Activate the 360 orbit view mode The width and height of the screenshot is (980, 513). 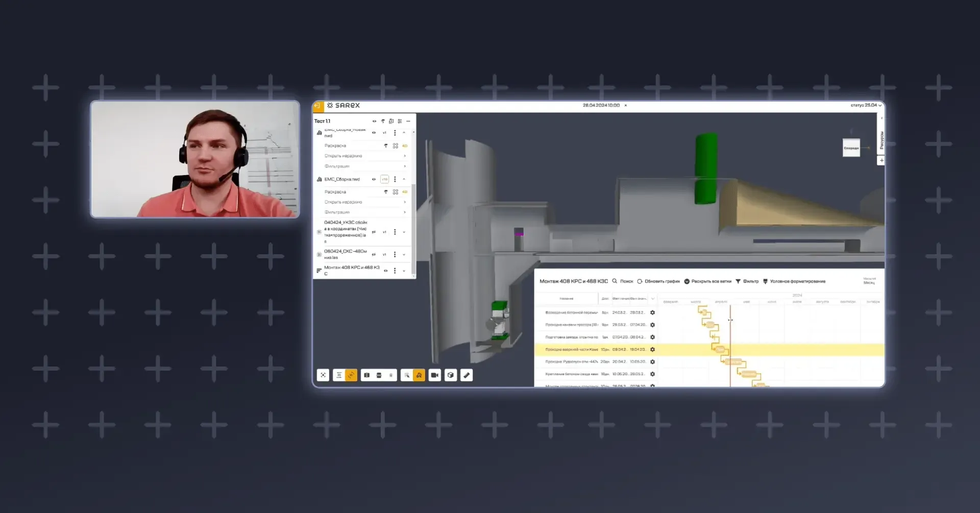click(351, 375)
